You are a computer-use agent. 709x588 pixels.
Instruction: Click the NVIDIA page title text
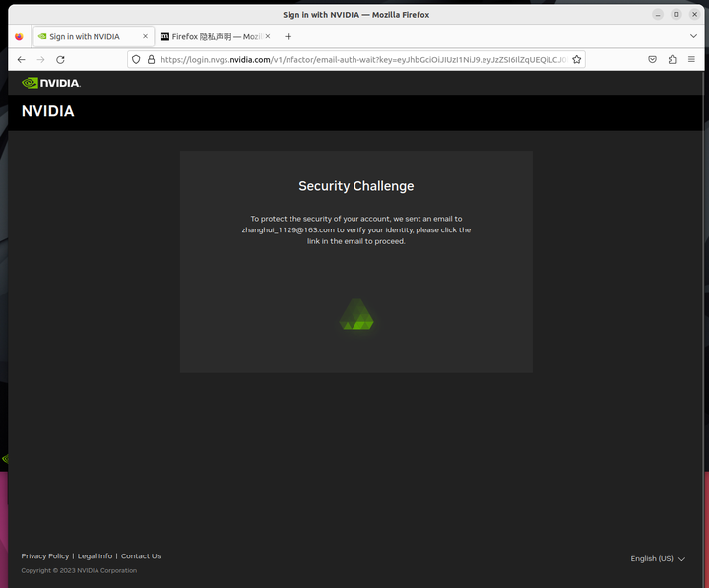[x=48, y=111]
